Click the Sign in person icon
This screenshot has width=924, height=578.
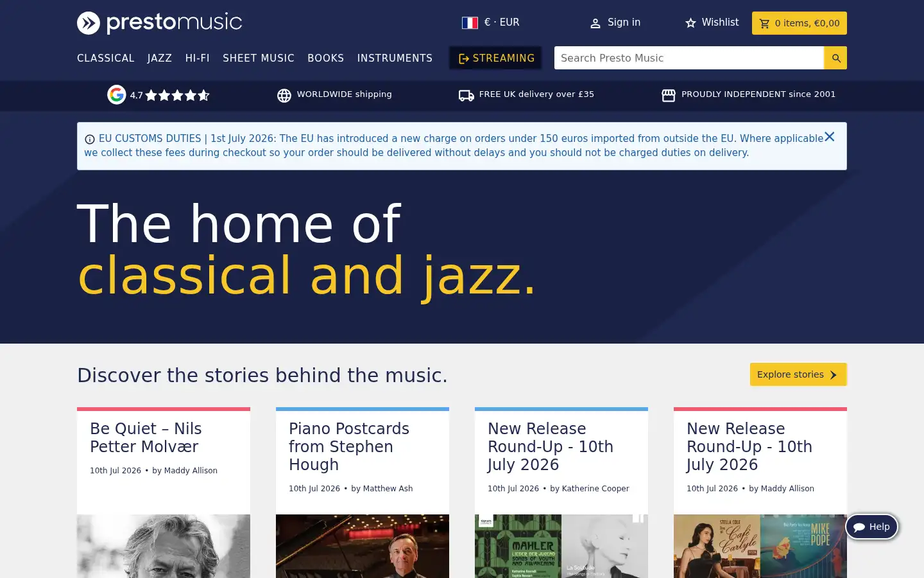tap(595, 23)
